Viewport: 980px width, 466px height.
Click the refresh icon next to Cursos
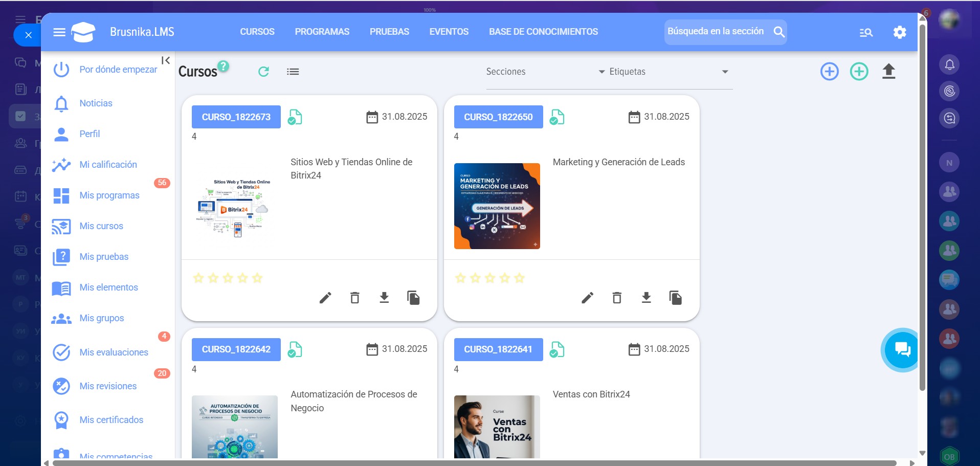pos(263,72)
